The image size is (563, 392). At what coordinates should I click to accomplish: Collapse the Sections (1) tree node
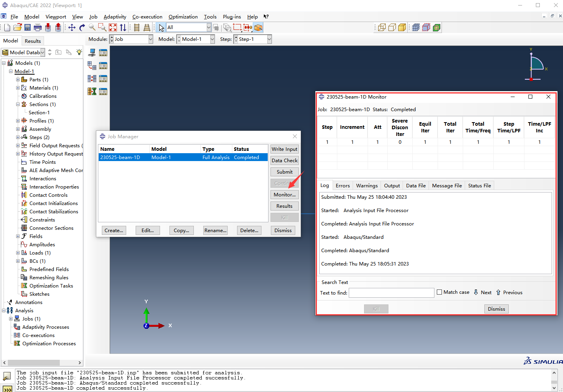(18, 104)
